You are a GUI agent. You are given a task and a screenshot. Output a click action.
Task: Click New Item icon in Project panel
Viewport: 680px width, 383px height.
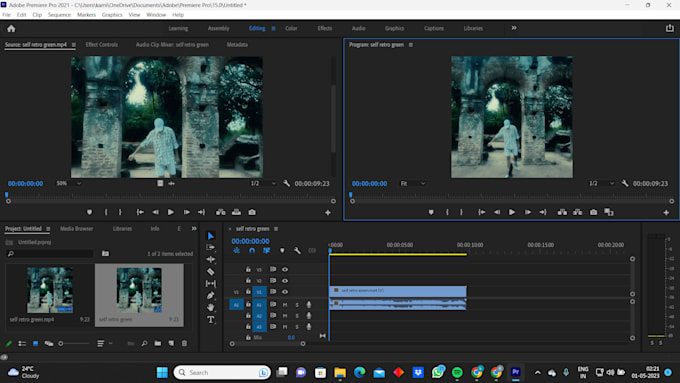click(171, 344)
